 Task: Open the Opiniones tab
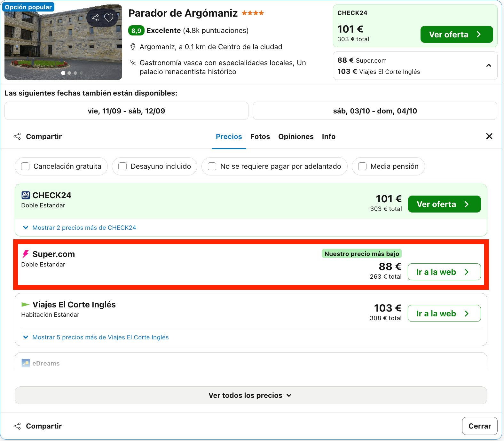[296, 136]
